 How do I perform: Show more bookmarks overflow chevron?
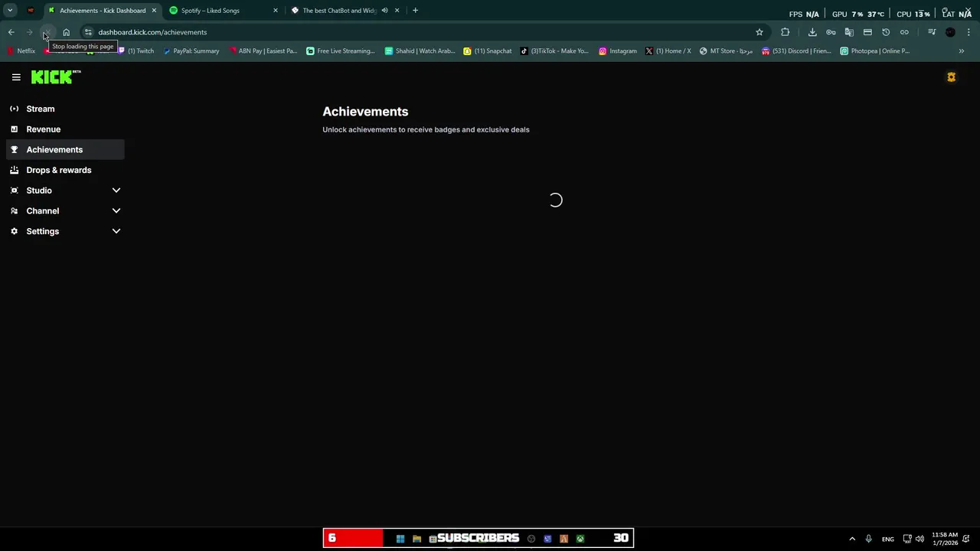(x=962, y=51)
